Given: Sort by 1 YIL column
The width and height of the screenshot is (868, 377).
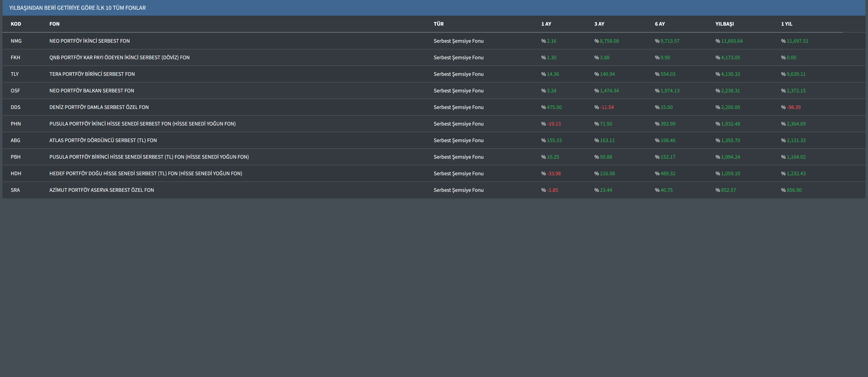Looking at the screenshot, I should coord(786,24).
